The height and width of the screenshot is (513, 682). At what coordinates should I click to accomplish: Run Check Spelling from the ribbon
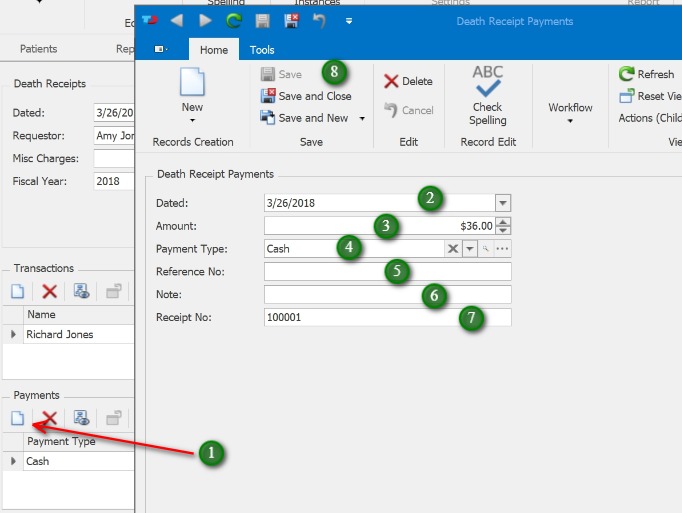coord(487,95)
